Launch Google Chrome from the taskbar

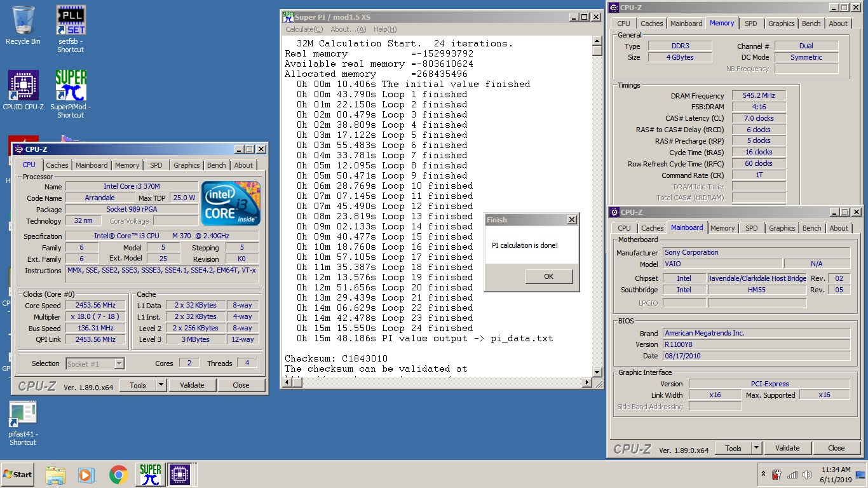118,475
